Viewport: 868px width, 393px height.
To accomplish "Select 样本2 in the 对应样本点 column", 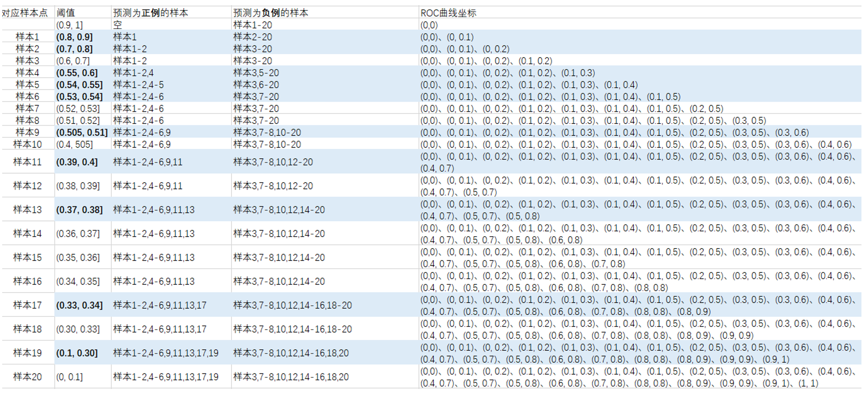I will coord(27,49).
